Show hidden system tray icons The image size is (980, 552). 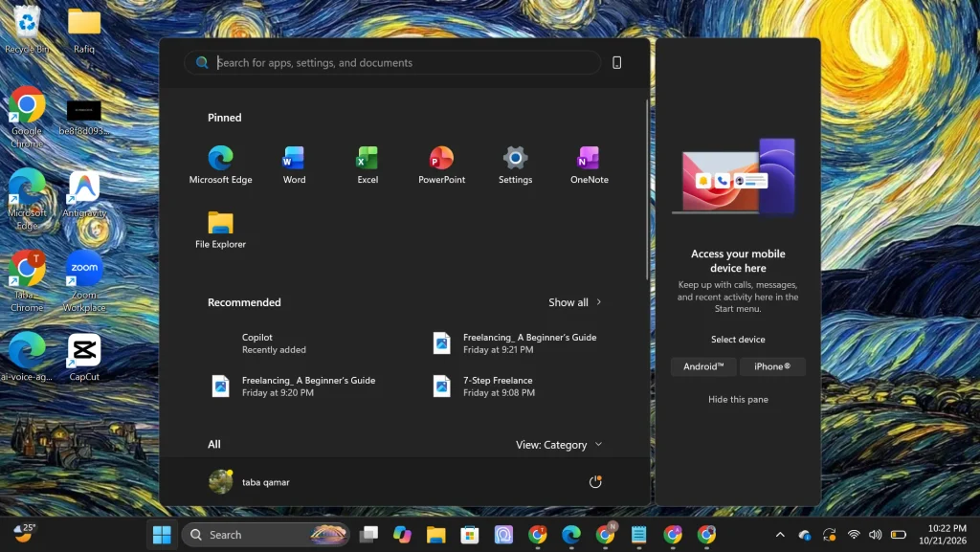pyautogui.click(x=780, y=535)
